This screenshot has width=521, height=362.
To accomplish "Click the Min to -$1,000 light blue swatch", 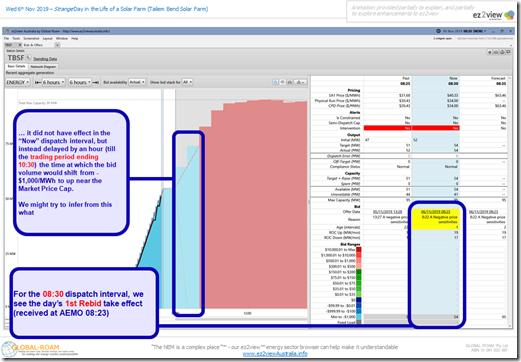I will [x=359, y=317].
